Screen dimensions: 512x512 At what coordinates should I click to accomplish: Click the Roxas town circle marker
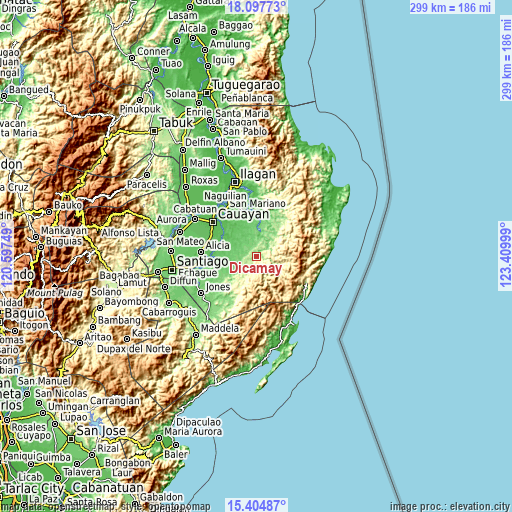coord(186,187)
